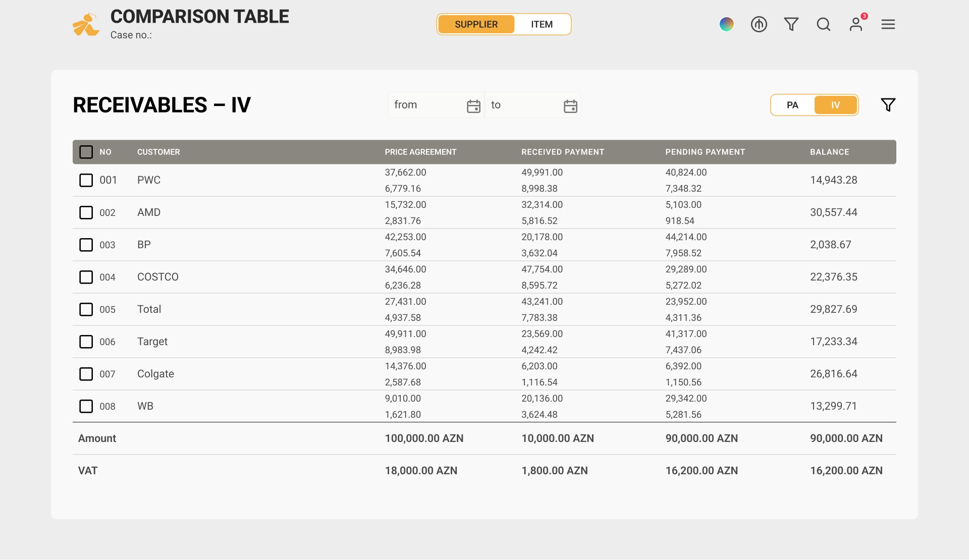Switch to the ITEM tab
The image size is (969, 560).
point(542,24)
